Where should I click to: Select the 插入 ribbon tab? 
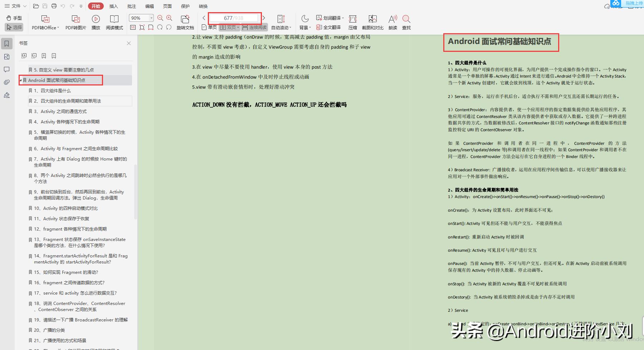pyautogui.click(x=113, y=6)
